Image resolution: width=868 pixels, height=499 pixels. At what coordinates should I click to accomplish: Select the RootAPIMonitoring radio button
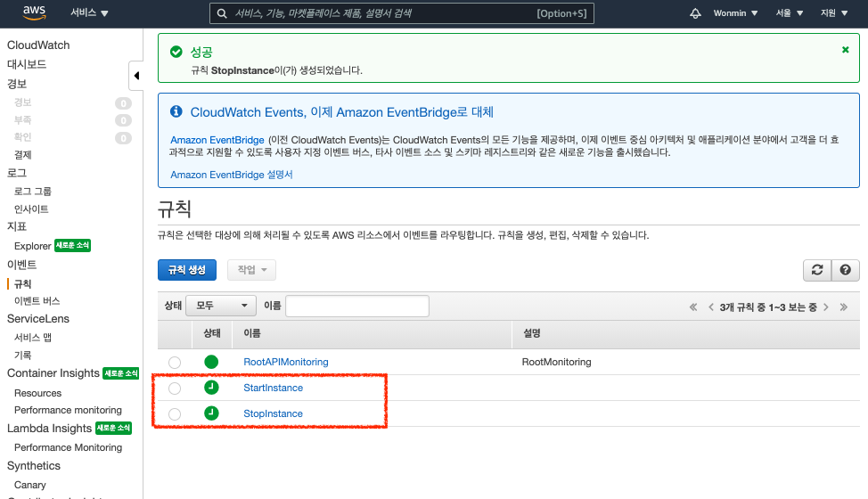click(x=175, y=363)
